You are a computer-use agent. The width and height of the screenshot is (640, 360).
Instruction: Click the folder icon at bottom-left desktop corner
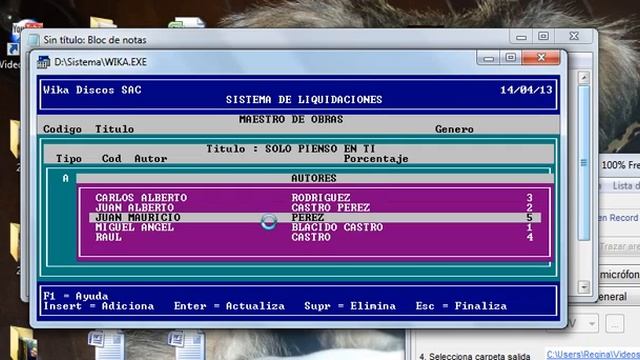[x=24, y=343]
